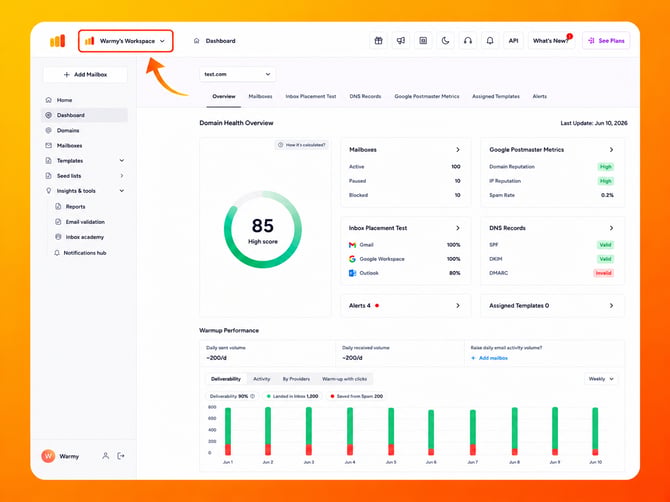Click the calendar icon in top bar

click(423, 41)
